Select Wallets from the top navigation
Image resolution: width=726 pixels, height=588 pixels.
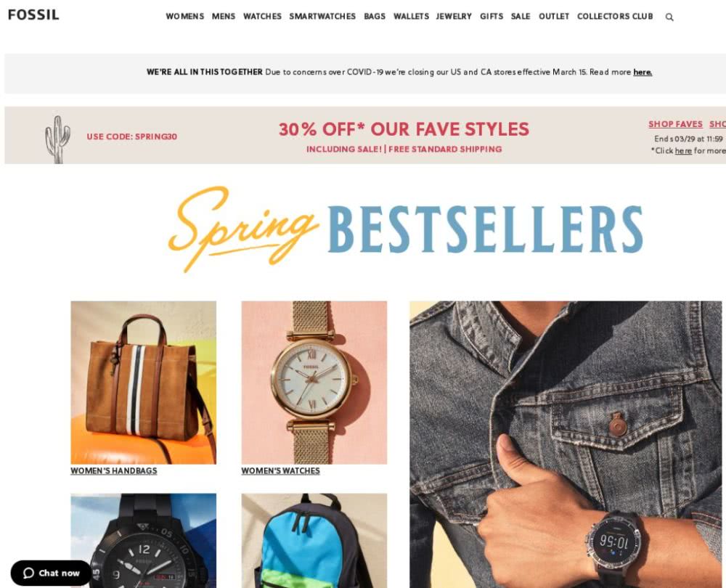tap(411, 16)
